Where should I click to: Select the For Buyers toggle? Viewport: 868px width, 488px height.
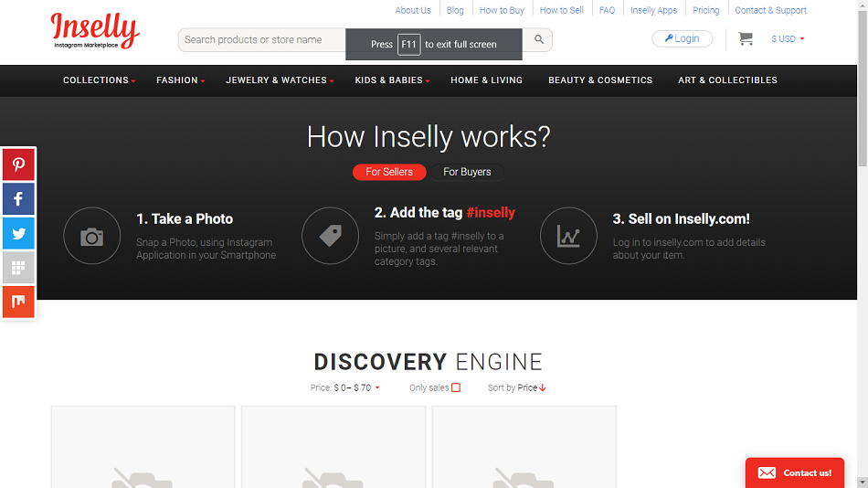pyautogui.click(x=467, y=172)
